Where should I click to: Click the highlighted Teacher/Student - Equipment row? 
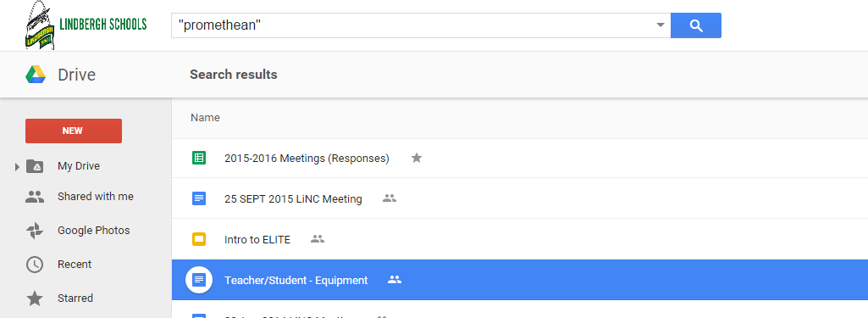[x=520, y=280]
